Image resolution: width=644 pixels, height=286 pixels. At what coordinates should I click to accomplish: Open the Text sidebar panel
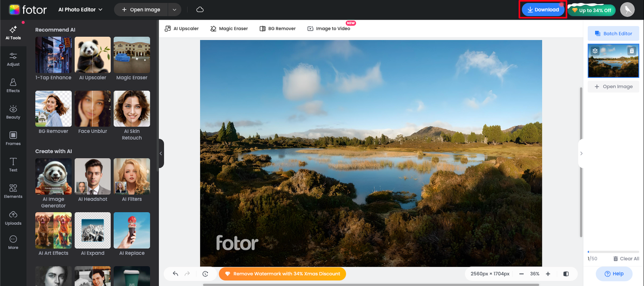coord(13,165)
